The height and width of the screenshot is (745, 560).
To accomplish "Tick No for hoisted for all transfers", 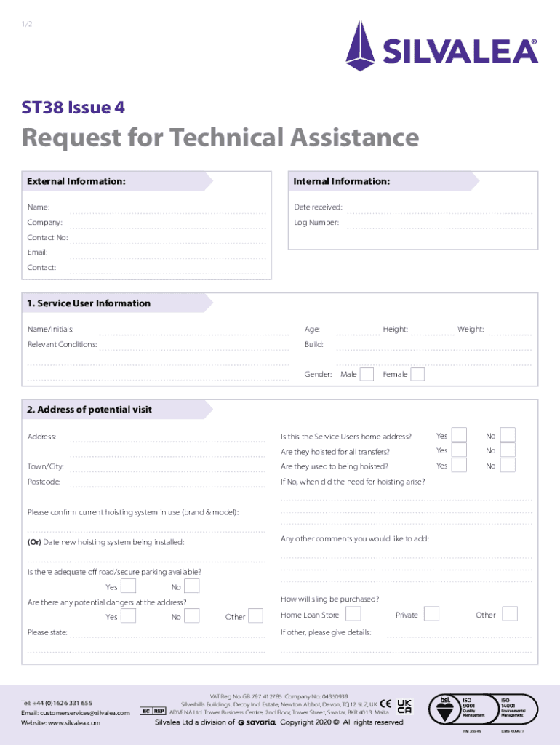I will coord(508,450).
